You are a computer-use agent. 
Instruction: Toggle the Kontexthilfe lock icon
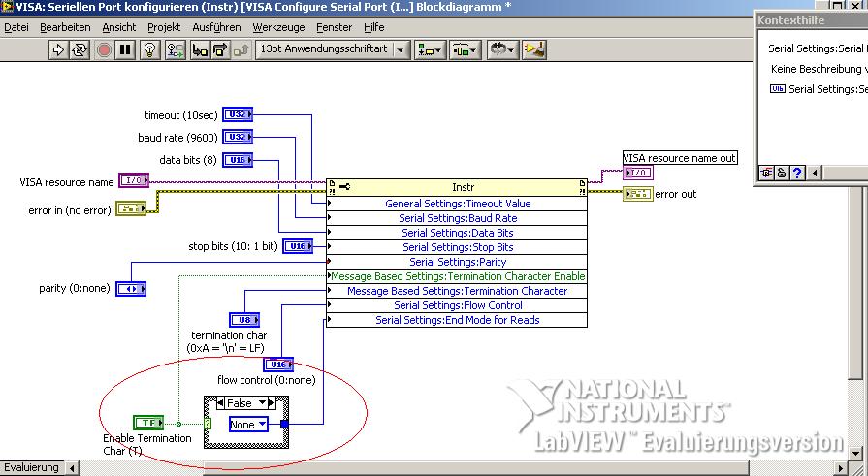781,173
